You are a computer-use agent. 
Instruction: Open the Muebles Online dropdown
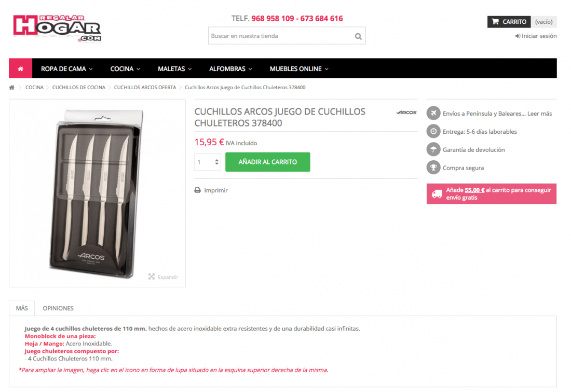pos(299,69)
